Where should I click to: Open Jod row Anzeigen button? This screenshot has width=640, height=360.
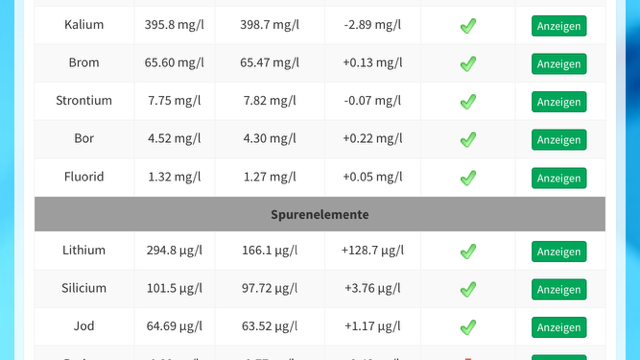coord(559,327)
